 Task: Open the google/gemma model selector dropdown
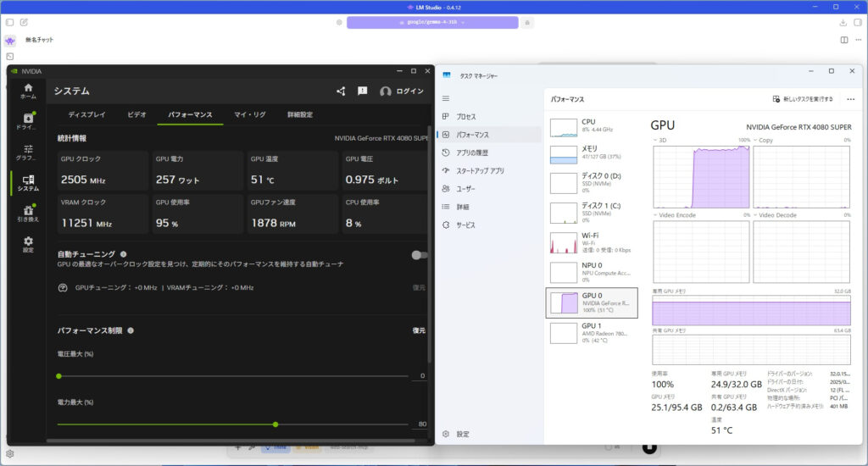[x=432, y=22]
